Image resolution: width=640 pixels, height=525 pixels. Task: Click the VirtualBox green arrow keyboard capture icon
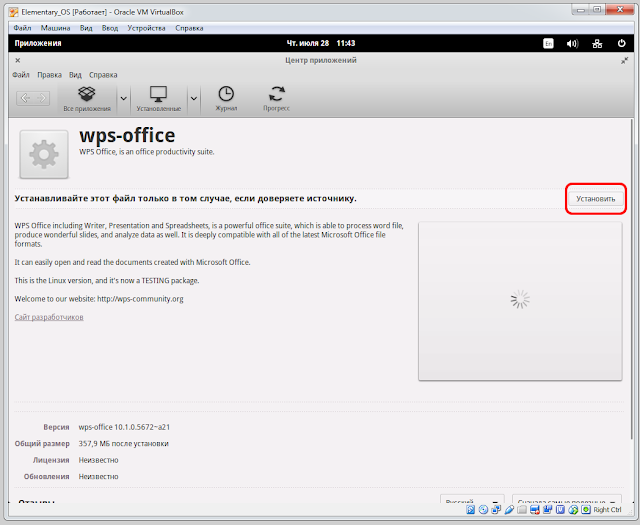586,509
